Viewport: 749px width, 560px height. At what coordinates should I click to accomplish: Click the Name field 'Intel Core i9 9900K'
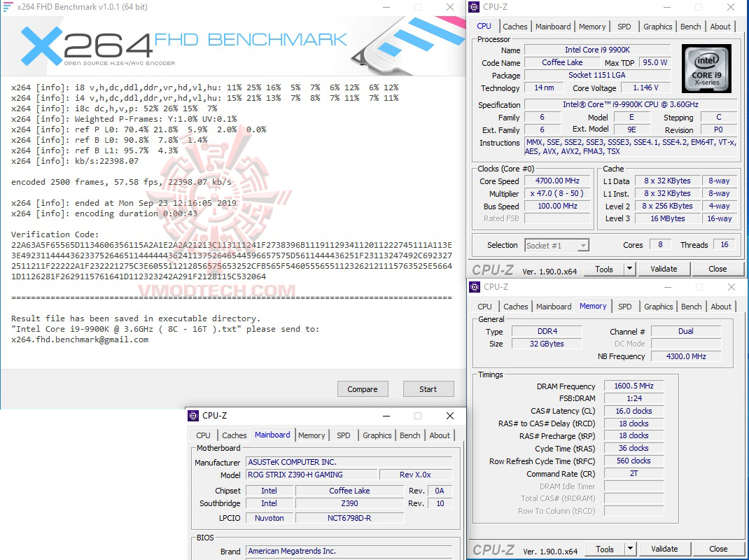598,50
